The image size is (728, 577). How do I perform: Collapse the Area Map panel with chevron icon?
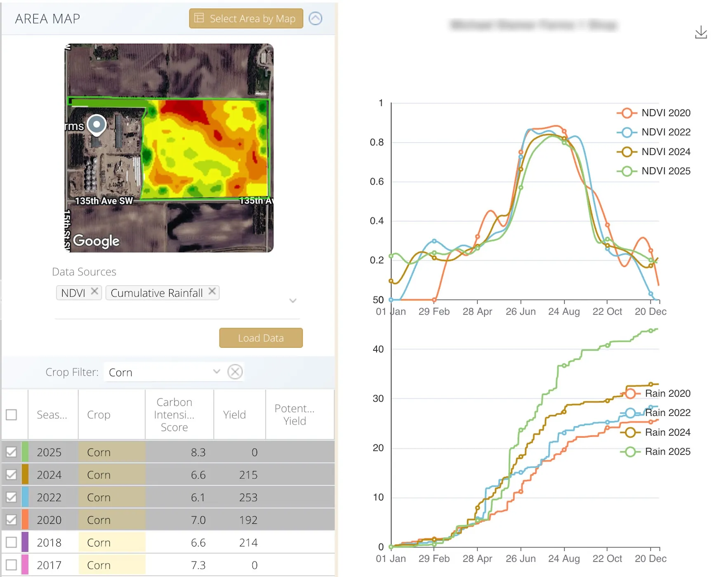click(x=316, y=19)
